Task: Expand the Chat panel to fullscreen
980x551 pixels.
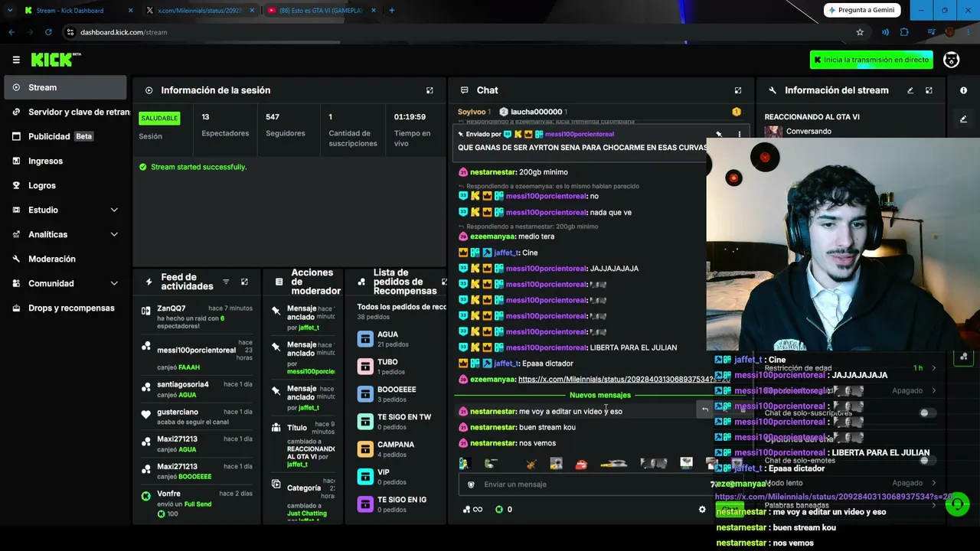Action: coord(738,90)
